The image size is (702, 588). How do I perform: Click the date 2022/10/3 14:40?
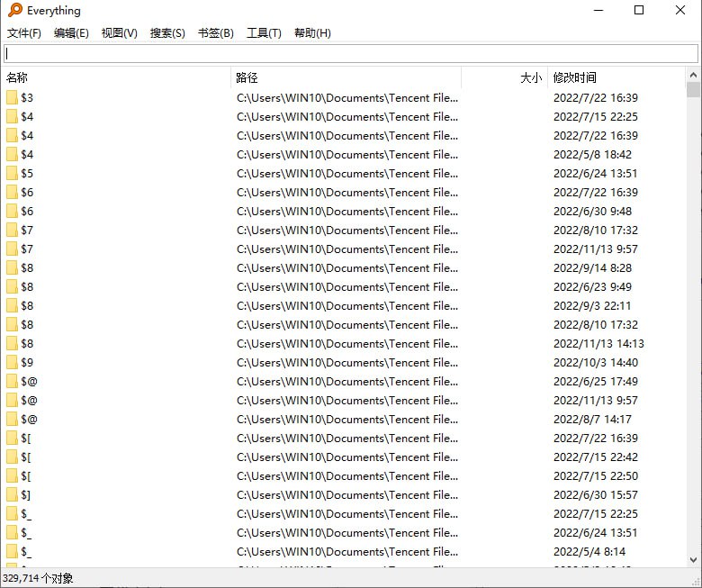click(x=596, y=362)
